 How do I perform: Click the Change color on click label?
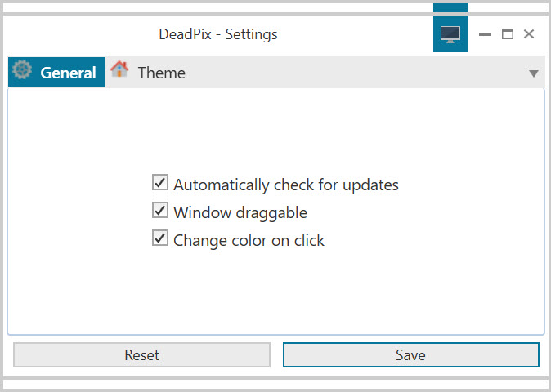(249, 240)
